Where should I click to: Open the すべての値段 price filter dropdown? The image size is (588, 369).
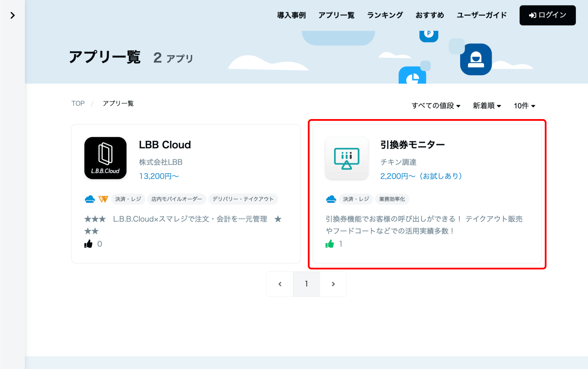(x=436, y=106)
